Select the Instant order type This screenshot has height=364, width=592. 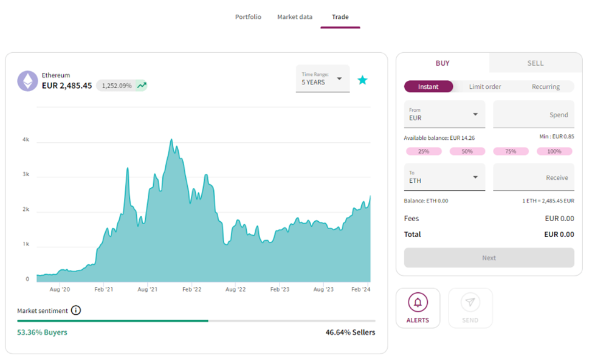coord(429,87)
